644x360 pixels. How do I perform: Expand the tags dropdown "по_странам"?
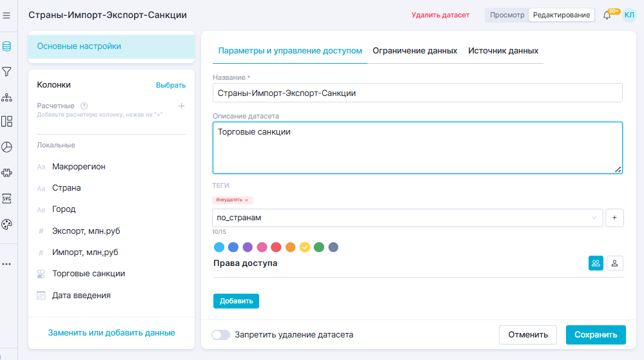[594, 218]
